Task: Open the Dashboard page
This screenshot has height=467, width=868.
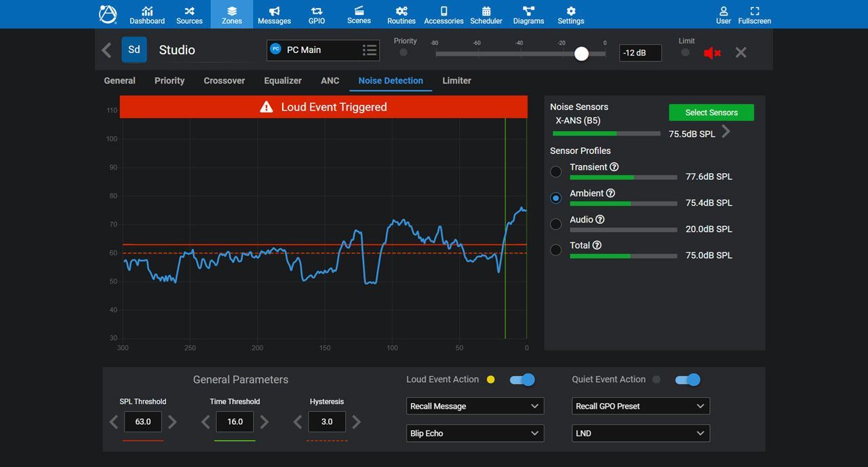Action: [147, 14]
